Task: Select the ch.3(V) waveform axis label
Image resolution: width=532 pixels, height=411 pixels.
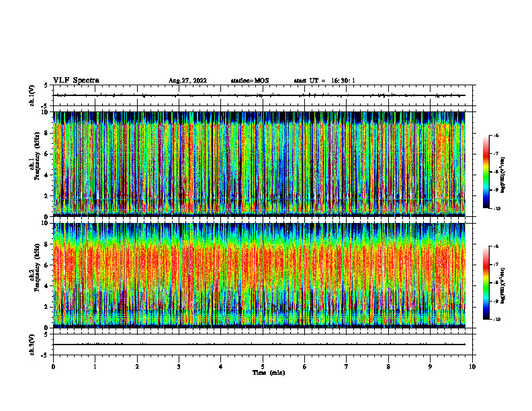Action: pyautogui.click(x=32, y=345)
